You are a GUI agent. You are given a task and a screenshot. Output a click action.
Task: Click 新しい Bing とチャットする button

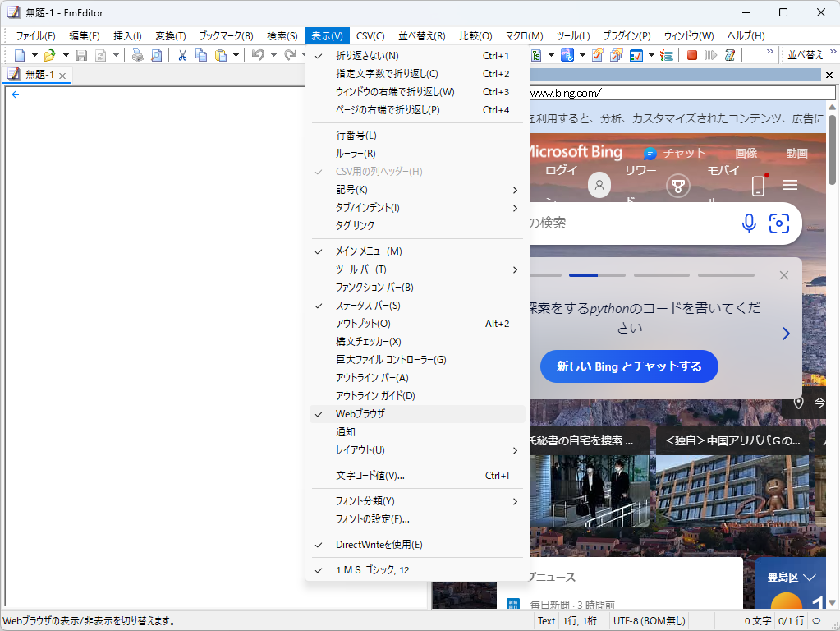tap(628, 366)
